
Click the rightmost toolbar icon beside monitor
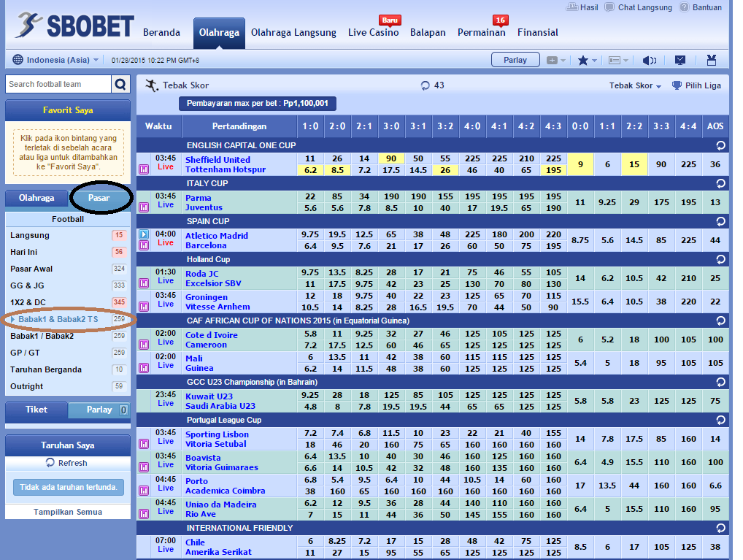712,61
